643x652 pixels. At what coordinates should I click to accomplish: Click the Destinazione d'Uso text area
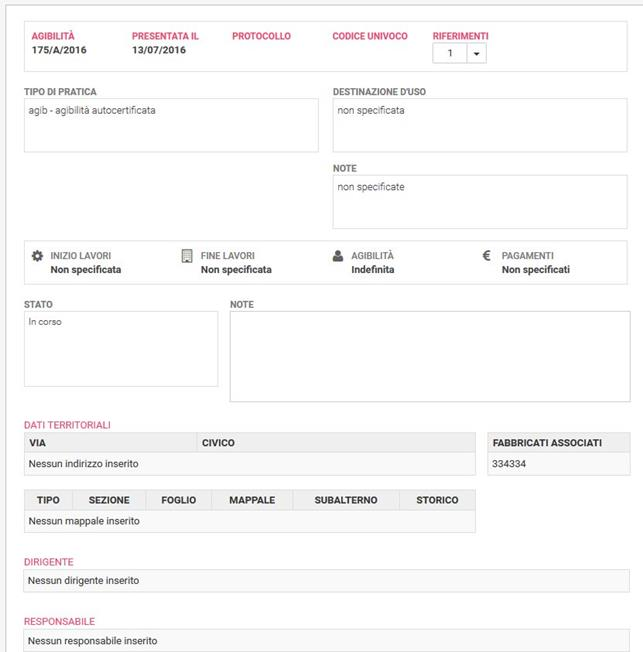pos(480,125)
